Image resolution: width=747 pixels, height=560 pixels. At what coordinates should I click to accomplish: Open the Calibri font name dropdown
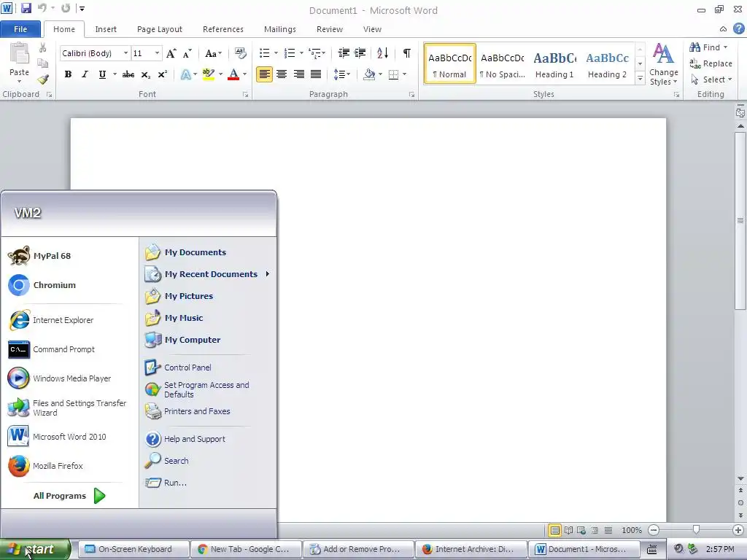125,52
